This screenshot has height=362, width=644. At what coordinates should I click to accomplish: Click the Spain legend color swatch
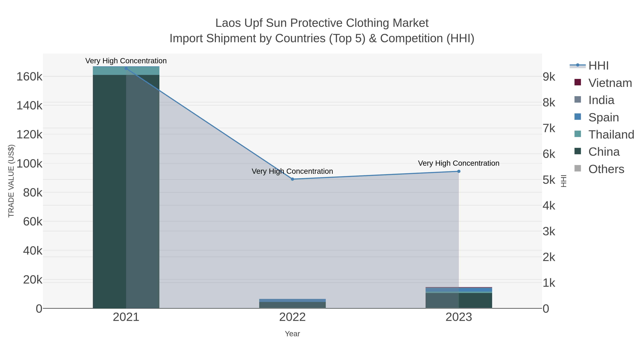[577, 117]
